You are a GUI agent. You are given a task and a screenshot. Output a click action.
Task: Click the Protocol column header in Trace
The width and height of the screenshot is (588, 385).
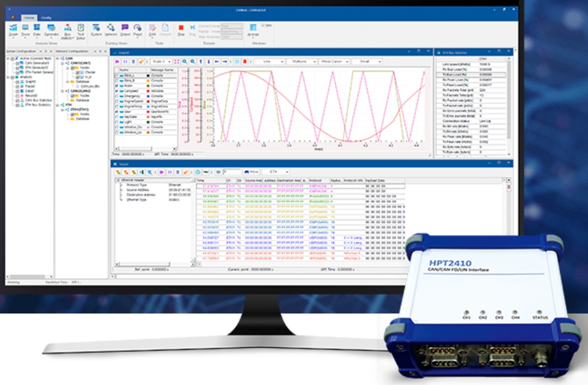pos(319,180)
